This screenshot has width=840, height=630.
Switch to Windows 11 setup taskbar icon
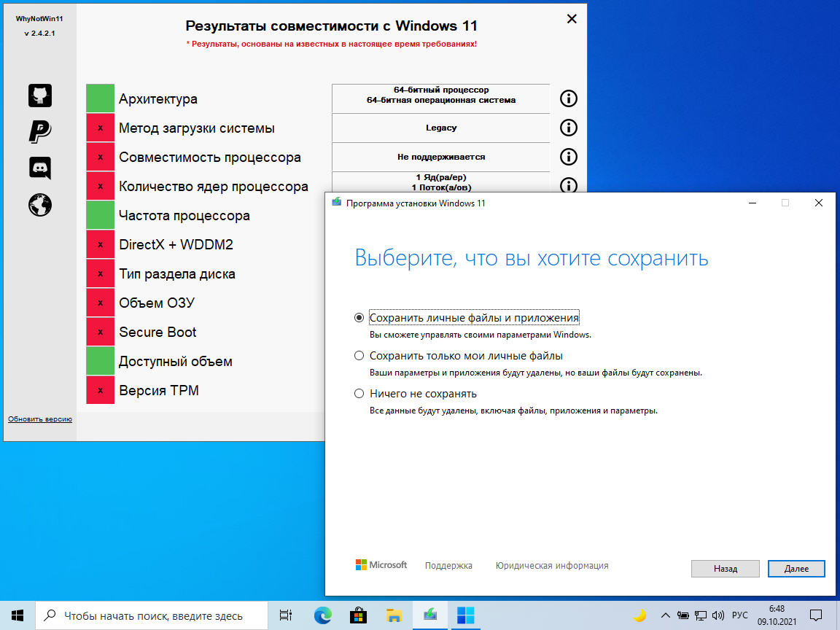(x=429, y=615)
